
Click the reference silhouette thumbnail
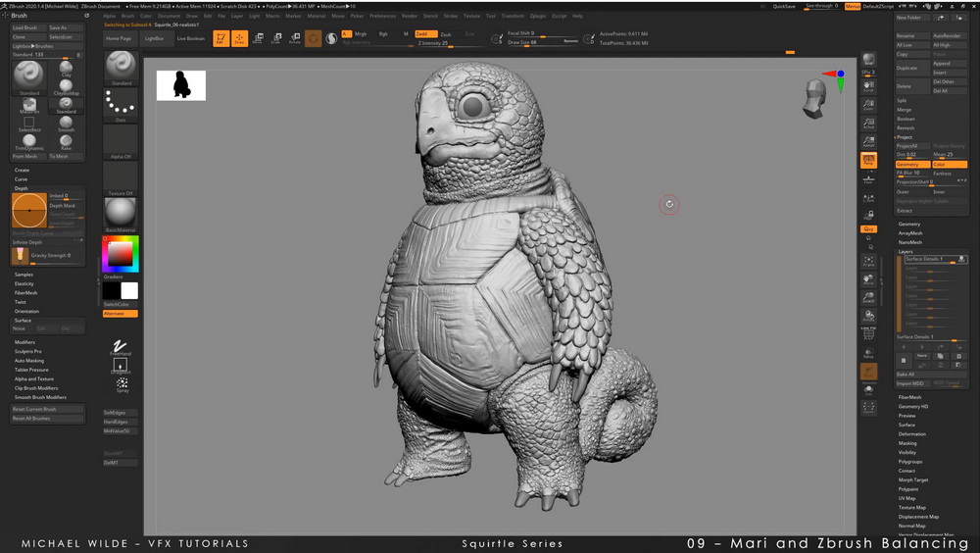(181, 85)
